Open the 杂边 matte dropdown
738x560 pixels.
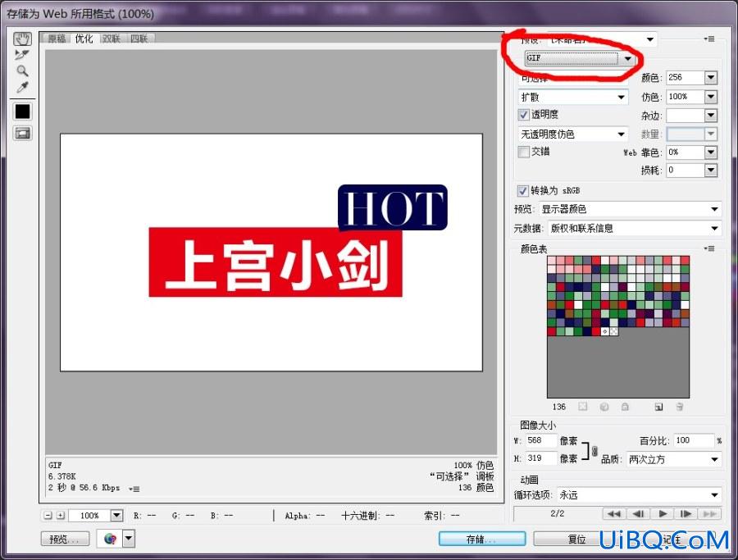[711, 116]
